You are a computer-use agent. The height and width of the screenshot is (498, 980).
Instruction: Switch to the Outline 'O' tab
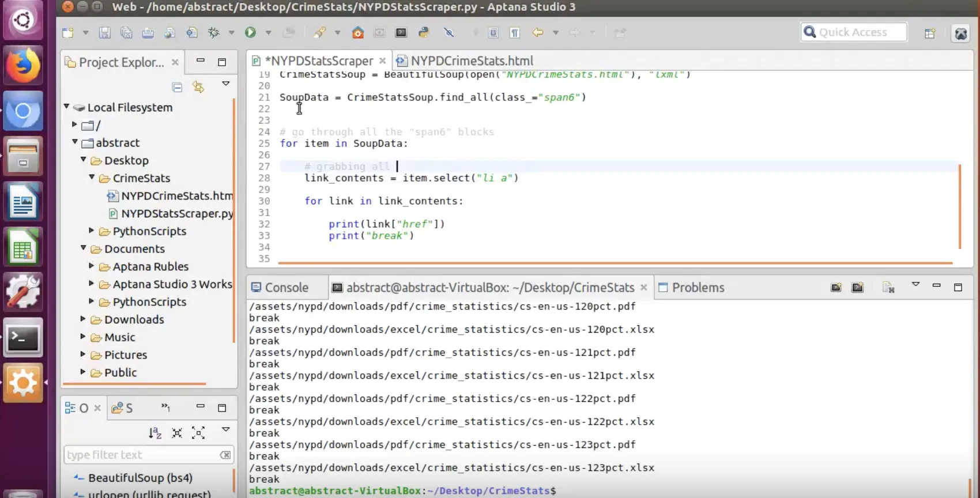tap(77, 408)
